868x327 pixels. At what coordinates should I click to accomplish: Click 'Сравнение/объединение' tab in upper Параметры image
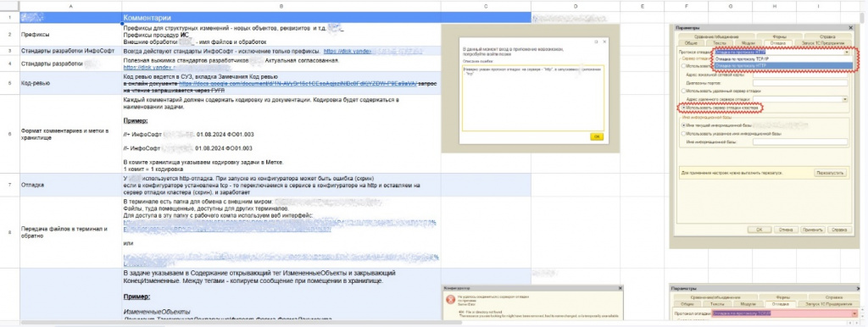pos(716,36)
